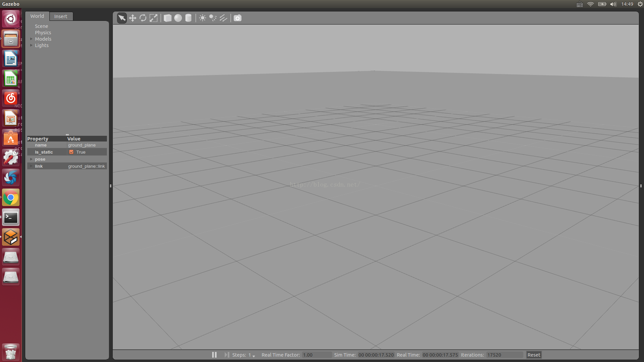
Task: Add a point light
Action: [202, 18]
